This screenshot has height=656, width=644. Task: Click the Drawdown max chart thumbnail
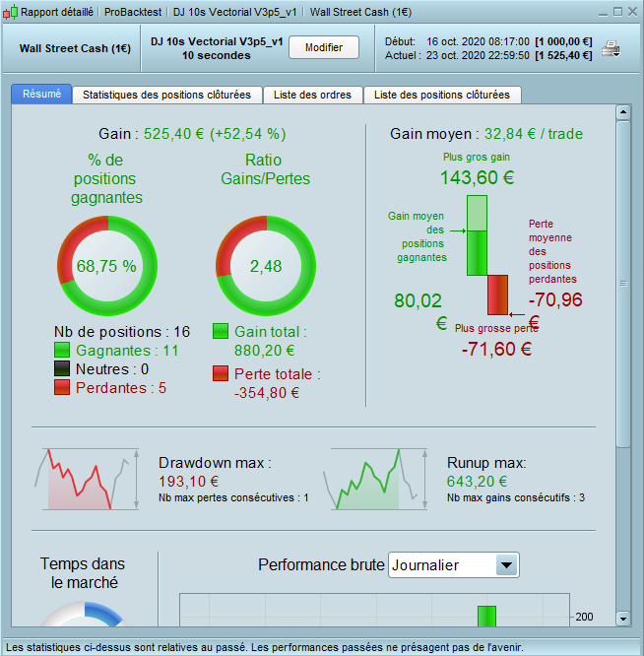click(87, 479)
